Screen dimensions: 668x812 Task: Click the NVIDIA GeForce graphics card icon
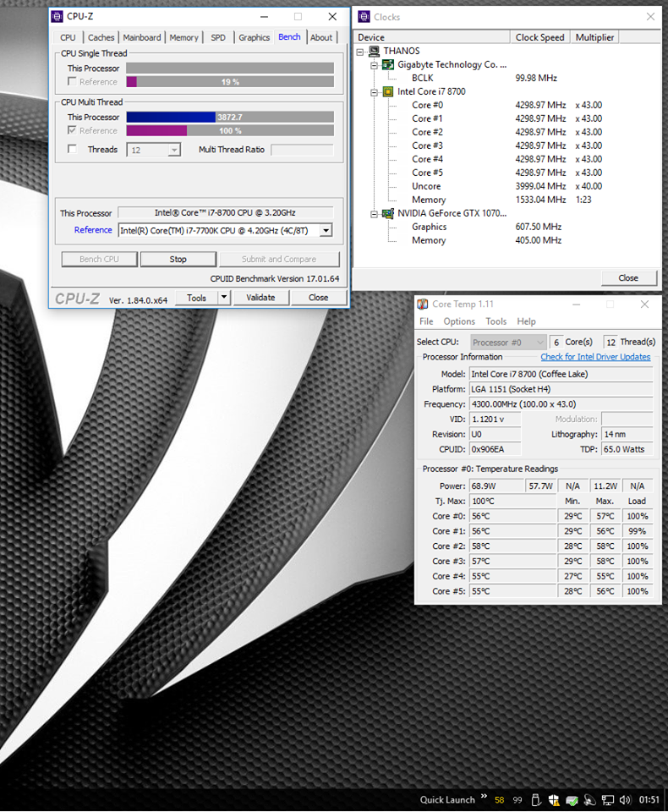(388, 213)
